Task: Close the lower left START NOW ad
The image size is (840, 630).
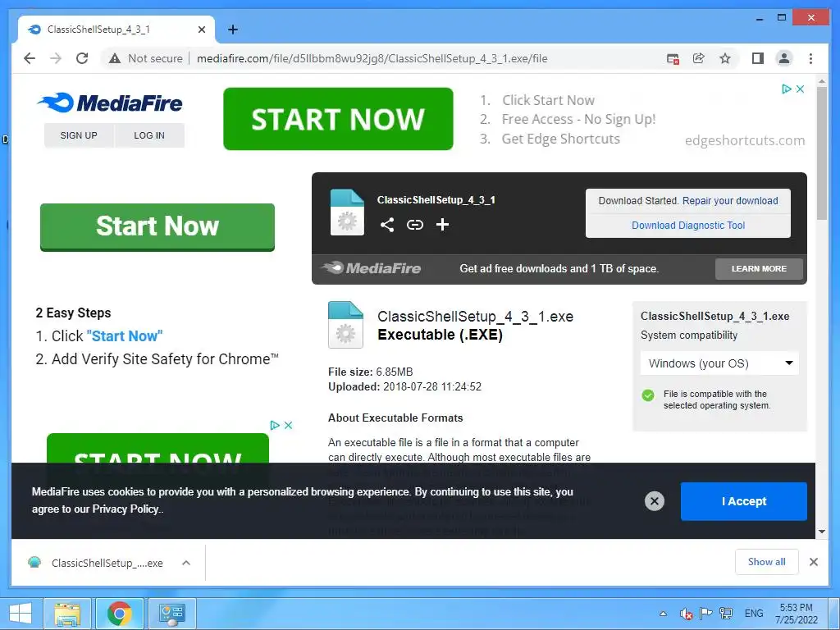Action: point(288,426)
